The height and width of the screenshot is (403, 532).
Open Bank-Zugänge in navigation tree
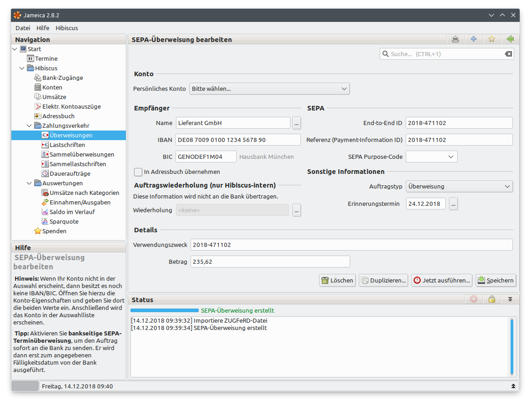[59, 78]
